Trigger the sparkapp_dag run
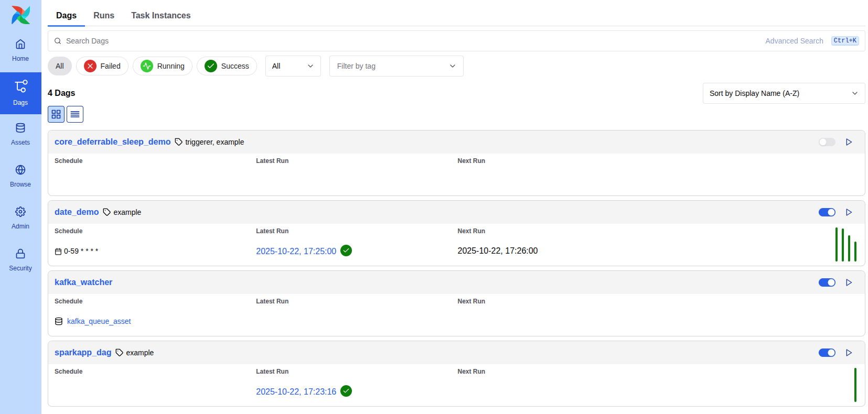The height and width of the screenshot is (414, 868). coord(849,353)
